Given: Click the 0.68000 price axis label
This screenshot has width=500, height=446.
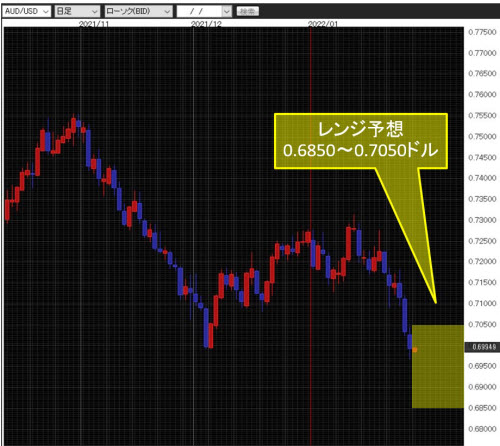Looking at the screenshot, I should (482, 429).
